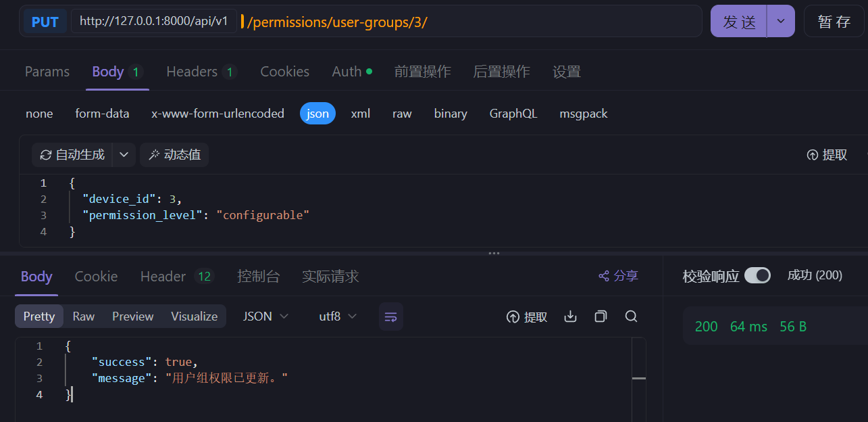Click the request body 提取 icon
This screenshot has width=868, height=422.
(x=813, y=155)
